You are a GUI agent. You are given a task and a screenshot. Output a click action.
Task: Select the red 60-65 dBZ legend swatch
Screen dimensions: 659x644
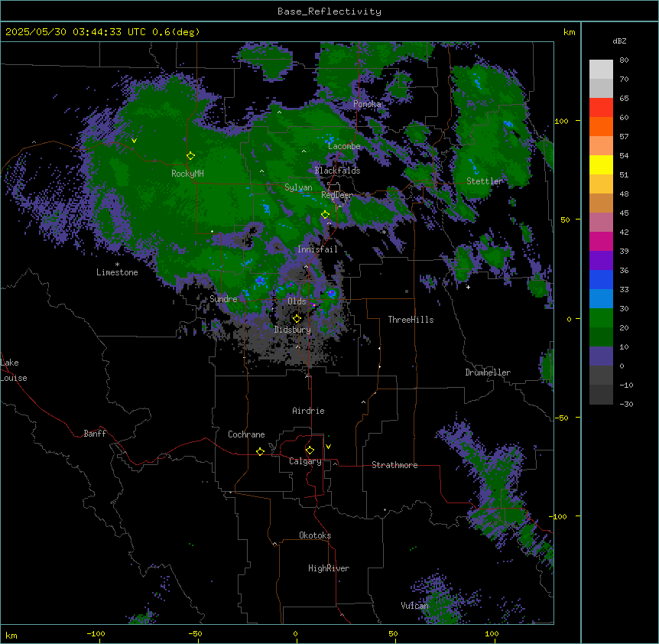601,108
